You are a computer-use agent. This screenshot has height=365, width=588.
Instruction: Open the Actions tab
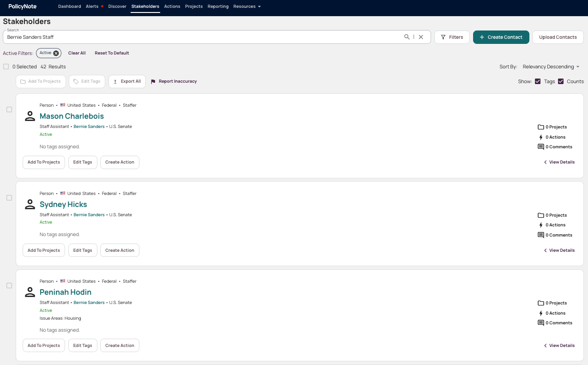tap(172, 6)
